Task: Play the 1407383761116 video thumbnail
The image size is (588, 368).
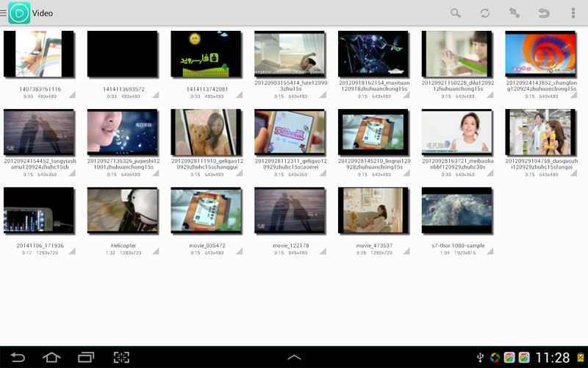Action: click(x=39, y=54)
